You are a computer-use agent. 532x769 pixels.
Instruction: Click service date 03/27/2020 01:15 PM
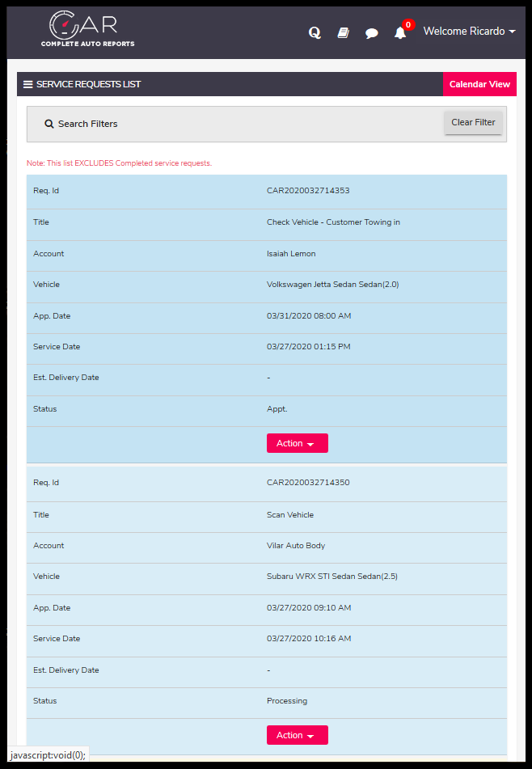point(308,347)
